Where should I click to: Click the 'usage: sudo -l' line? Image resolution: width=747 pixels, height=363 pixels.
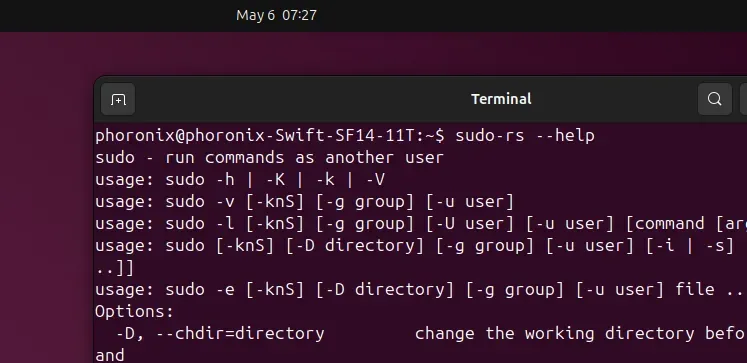(421, 223)
